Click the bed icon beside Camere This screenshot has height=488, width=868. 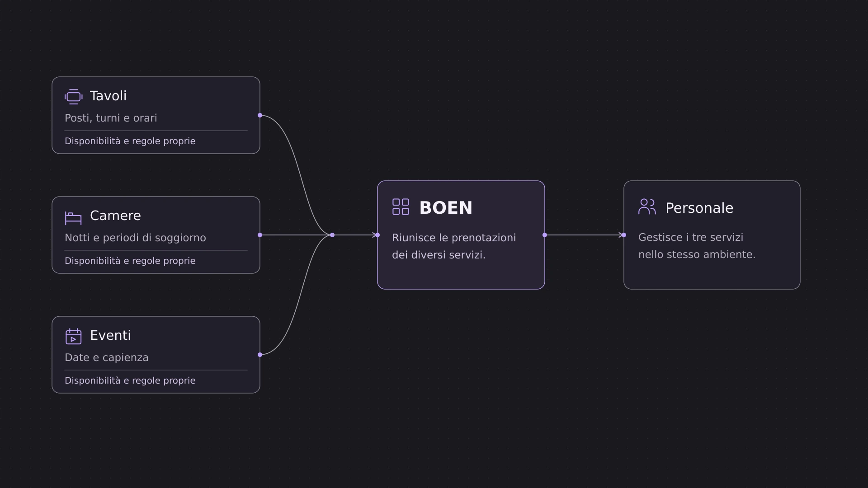[73, 218]
